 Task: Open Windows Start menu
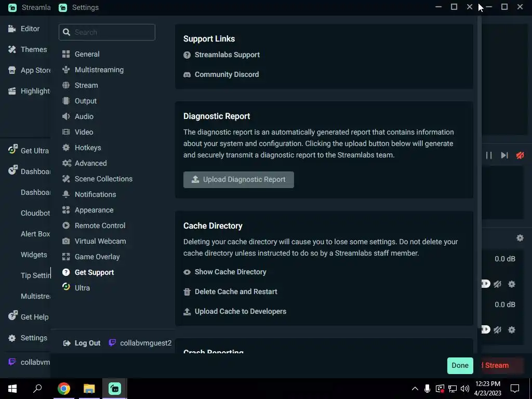point(12,389)
